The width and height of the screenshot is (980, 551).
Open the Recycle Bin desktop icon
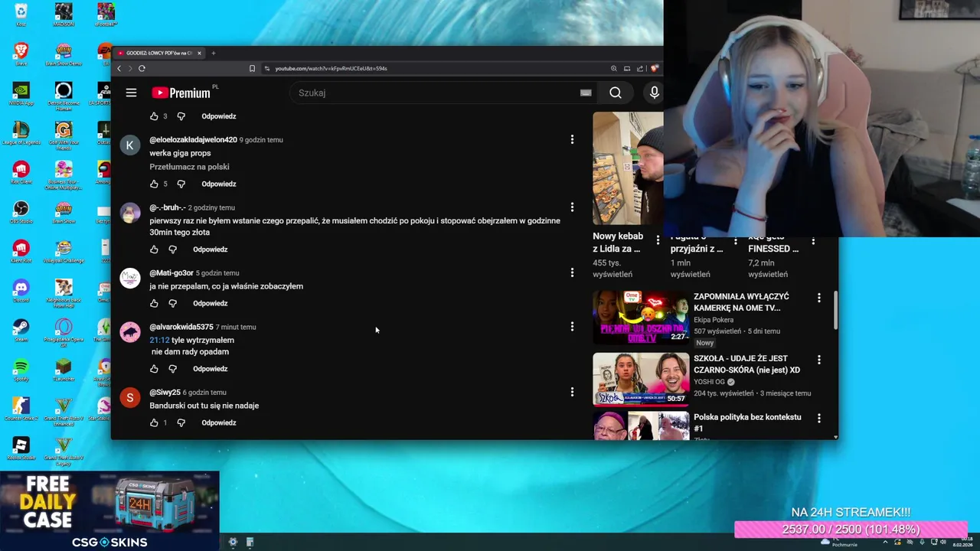tap(21, 15)
